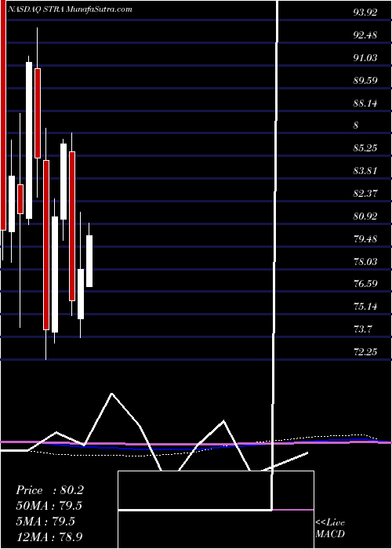Screen dimensions: 392x549
Task: Select the 82.37 price axis label
Action: pyautogui.click(x=365, y=194)
